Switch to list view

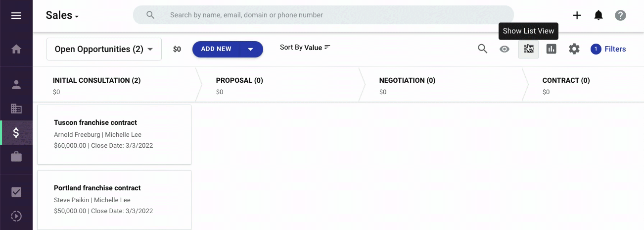[x=528, y=49]
